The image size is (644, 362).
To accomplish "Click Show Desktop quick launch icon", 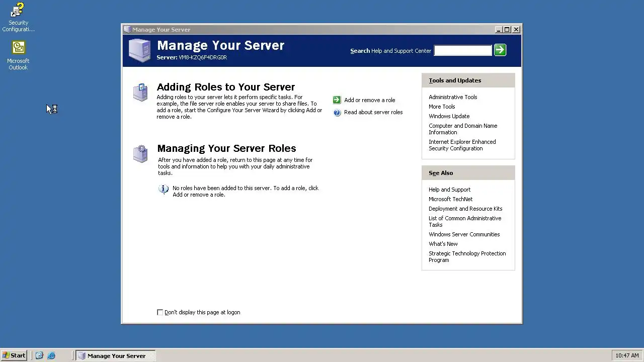I will tap(39, 355).
